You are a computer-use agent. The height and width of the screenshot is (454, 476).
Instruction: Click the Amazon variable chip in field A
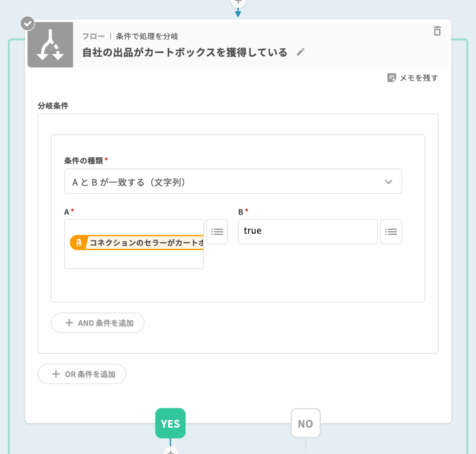pyautogui.click(x=137, y=242)
